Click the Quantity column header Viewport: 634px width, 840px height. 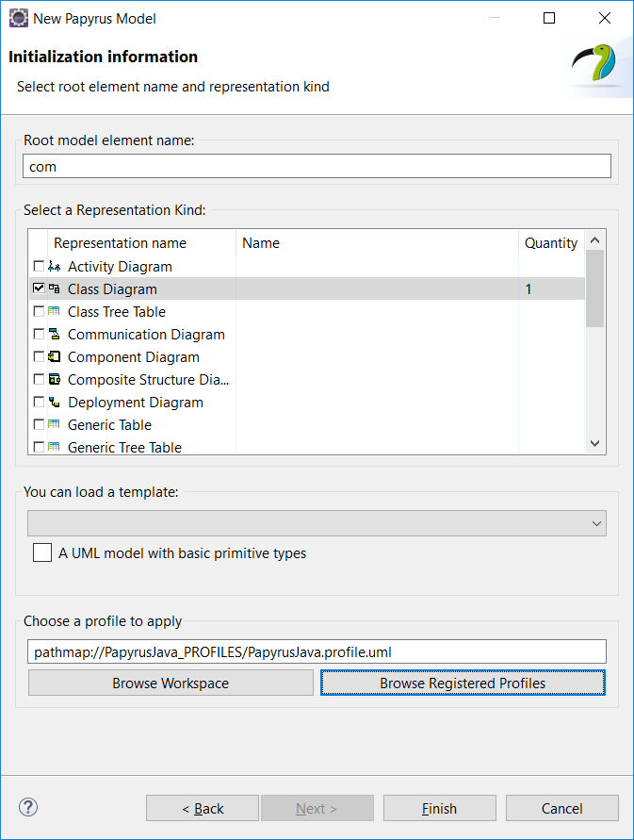[551, 243]
